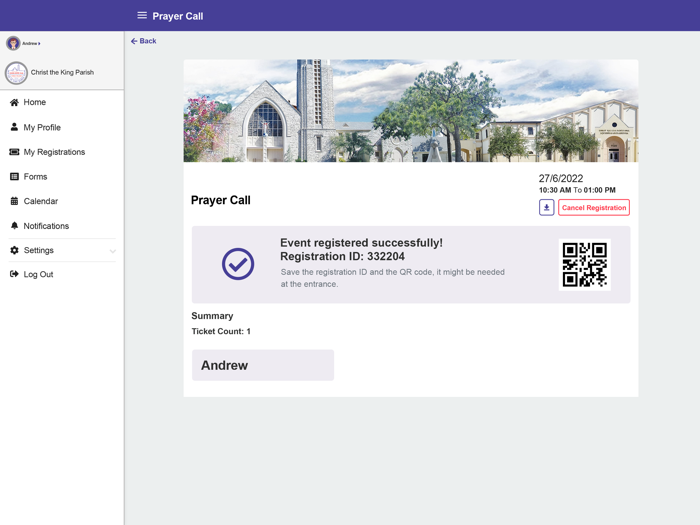Click the 27/6/2022 event date
Viewport: 700px width, 525px height.
561,179
